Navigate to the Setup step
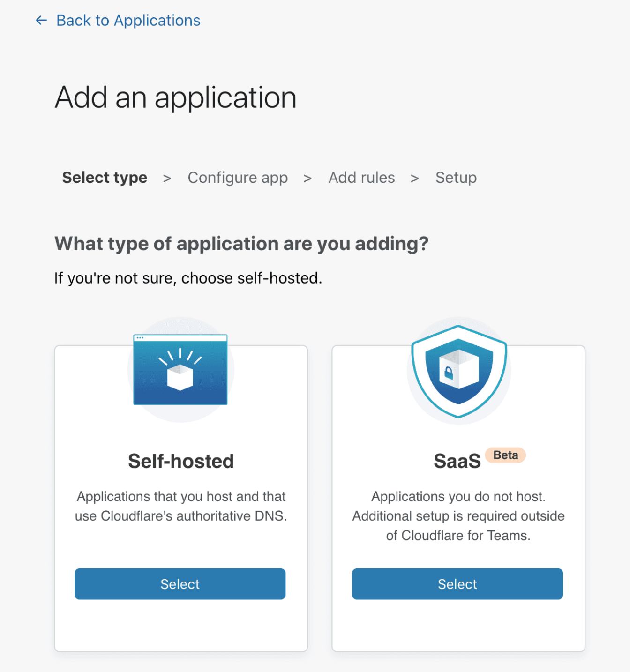 pyautogui.click(x=456, y=178)
